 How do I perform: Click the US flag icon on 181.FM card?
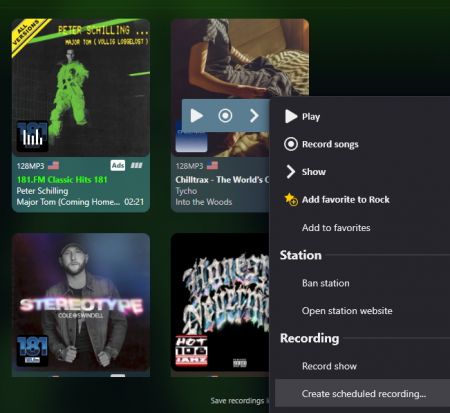(x=53, y=165)
